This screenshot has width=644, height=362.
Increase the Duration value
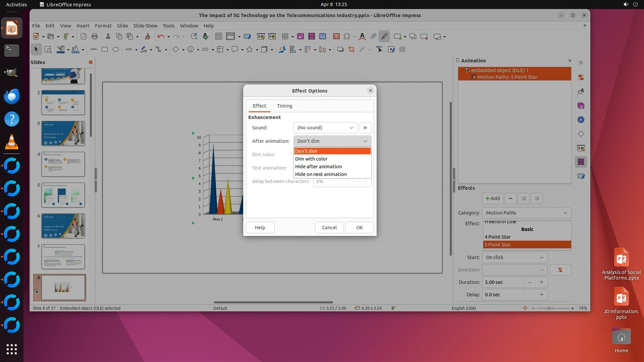(541, 282)
